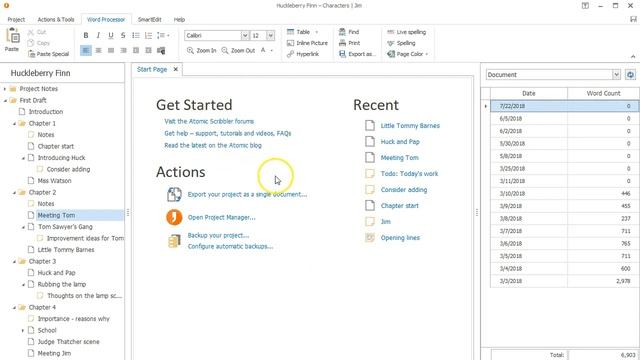The width and height of the screenshot is (640, 360).
Task: Open the Actions & Tools tab
Action: tap(56, 19)
